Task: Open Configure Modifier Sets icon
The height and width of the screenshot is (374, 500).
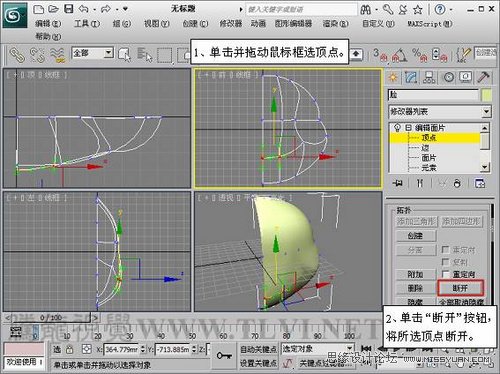Action: (x=480, y=183)
